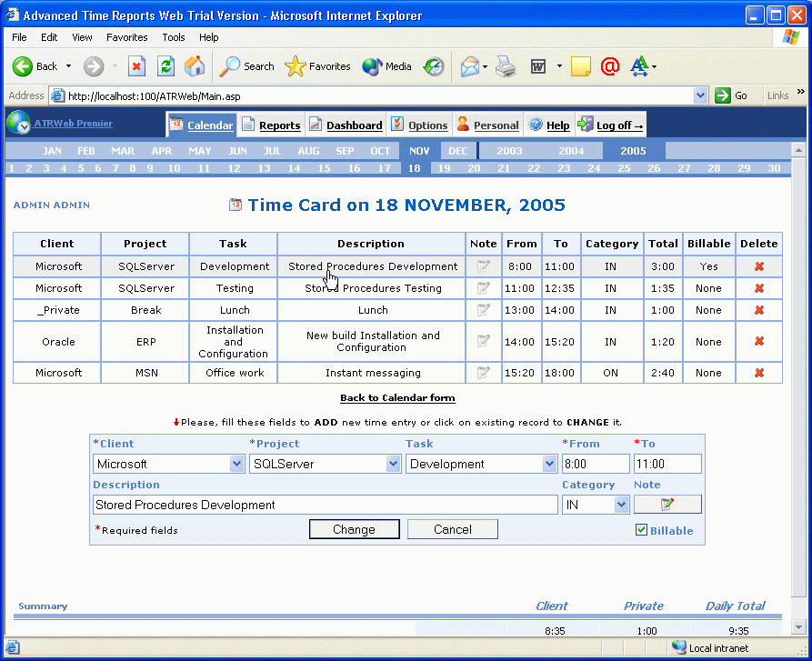Click the Cancel button
The image size is (812, 661).
453,529
